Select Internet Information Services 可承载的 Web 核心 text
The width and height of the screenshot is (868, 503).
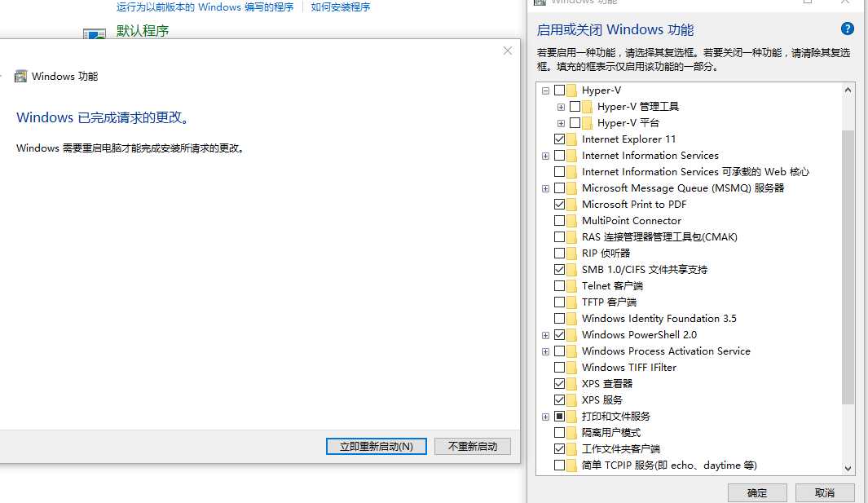pos(695,172)
